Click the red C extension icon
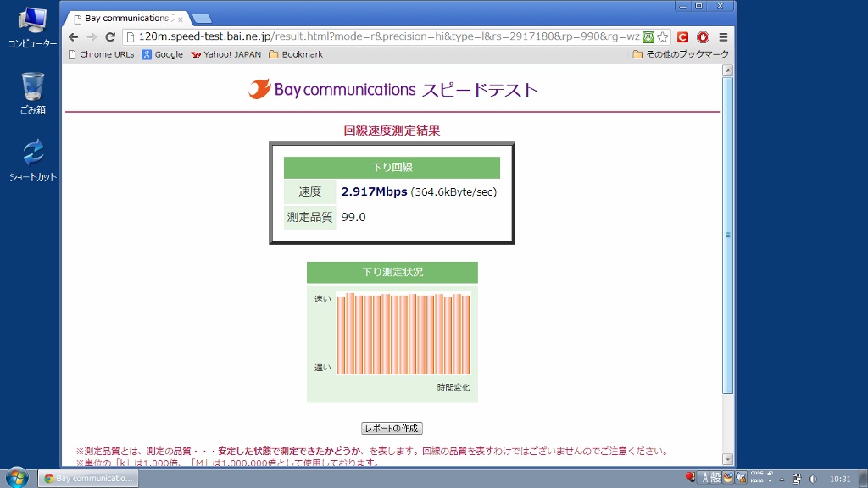Screen dimensions: 868x488 point(682,37)
